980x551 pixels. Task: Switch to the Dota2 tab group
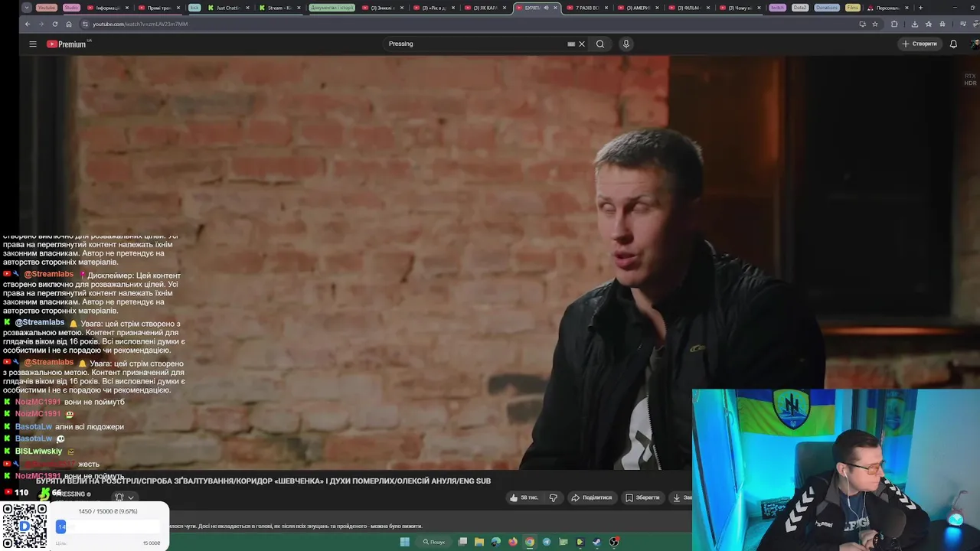pyautogui.click(x=800, y=8)
